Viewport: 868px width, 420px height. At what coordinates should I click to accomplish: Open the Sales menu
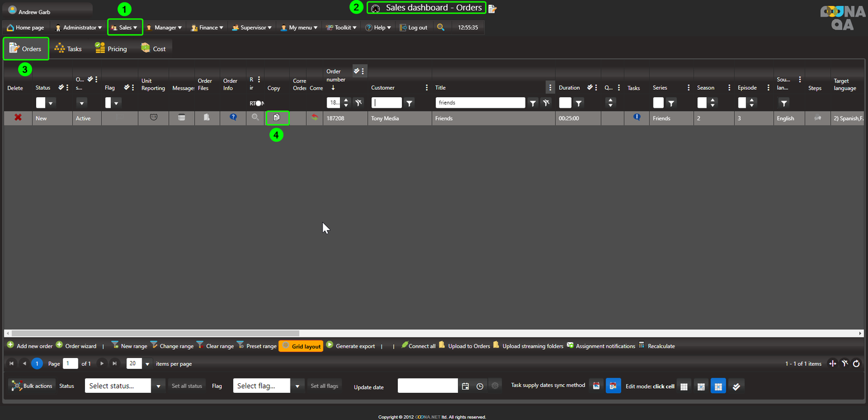pyautogui.click(x=125, y=28)
